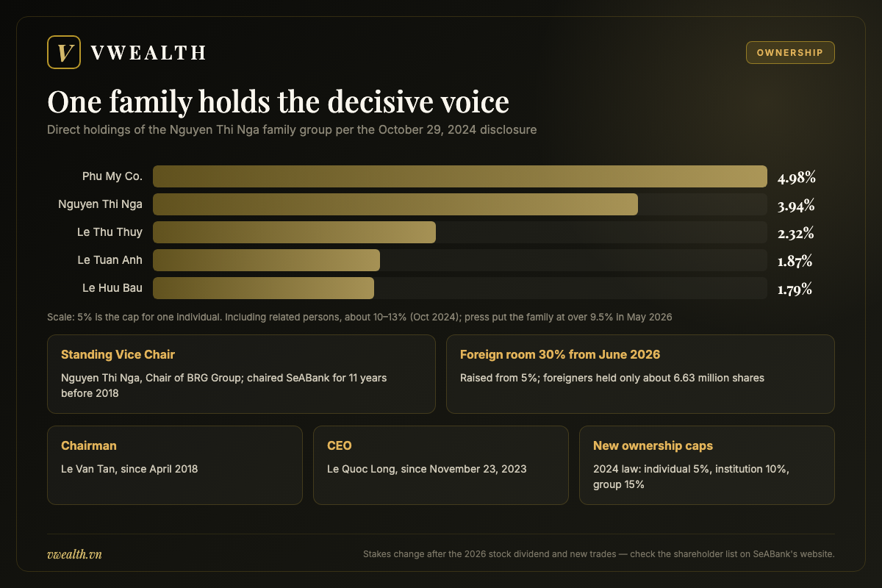The image size is (882, 588).
Task: Visit the vwealth.vn footer link
Action: point(74,553)
